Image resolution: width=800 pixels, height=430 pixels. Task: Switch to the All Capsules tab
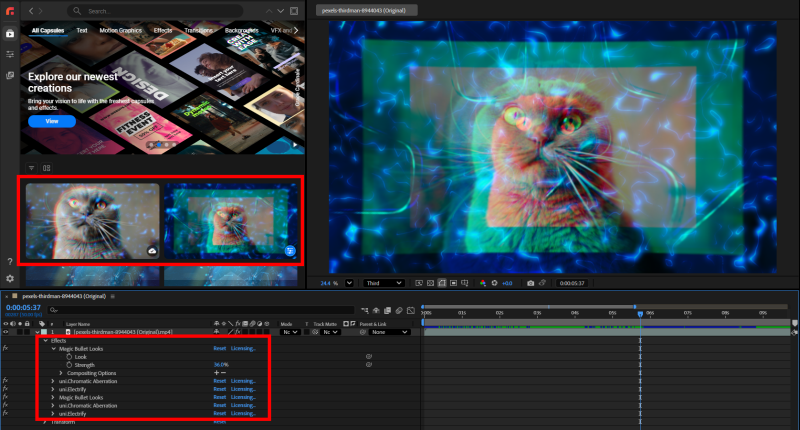pos(48,31)
